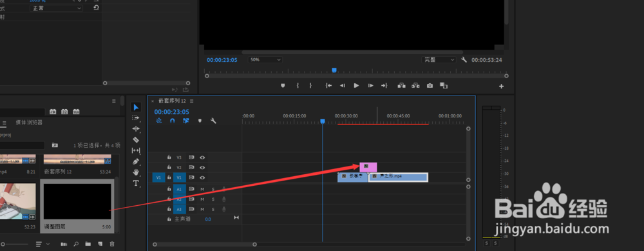Mute the A3 audio track
Image resolution: width=644 pixels, height=251 pixels.
pyautogui.click(x=202, y=210)
